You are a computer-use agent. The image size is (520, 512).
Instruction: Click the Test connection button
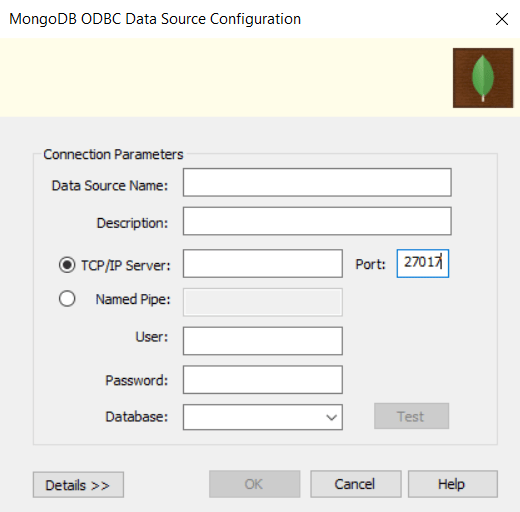(411, 416)
